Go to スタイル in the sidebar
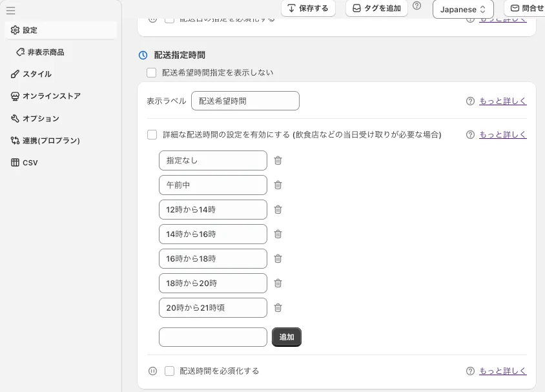Screen dimensions: 545x392 [x=37, y=74]
